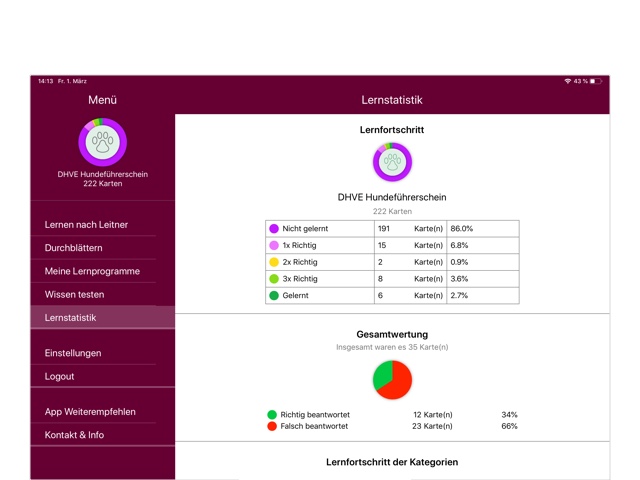The height and width of the screenshot is (480, 640).
Task: Click the red Falsch beantwortet dot
Action: pyautogui.click(x=272, y=426)
